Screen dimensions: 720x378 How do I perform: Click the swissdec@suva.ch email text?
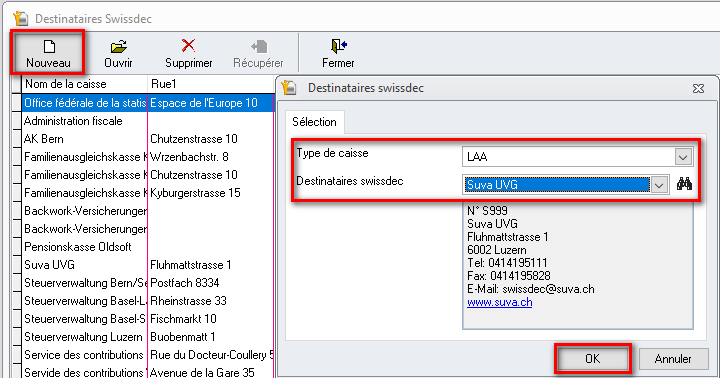[548, 289]
